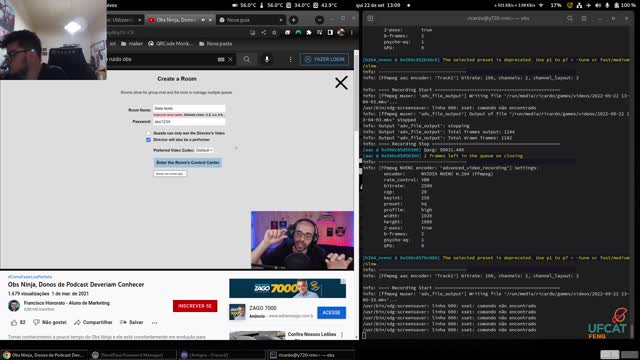
Task: Click the ZAGO 7000 banner ad
Action: point(287,289)
